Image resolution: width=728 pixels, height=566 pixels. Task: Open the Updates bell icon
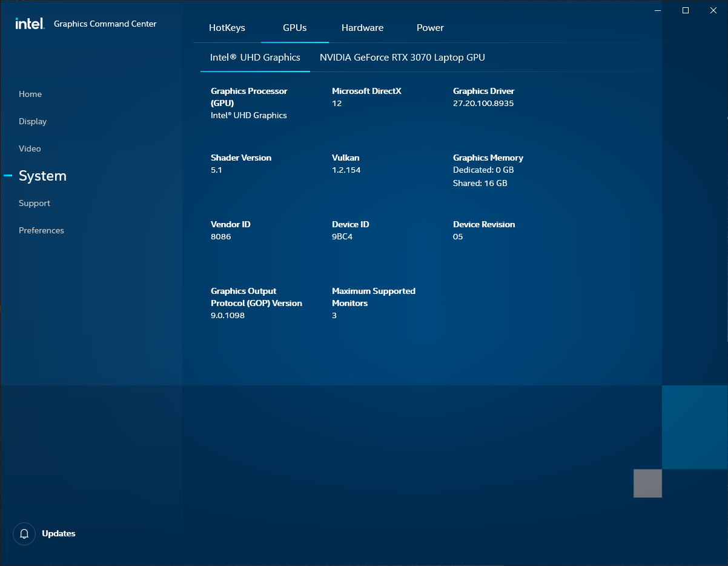click(x=24, y=534)
